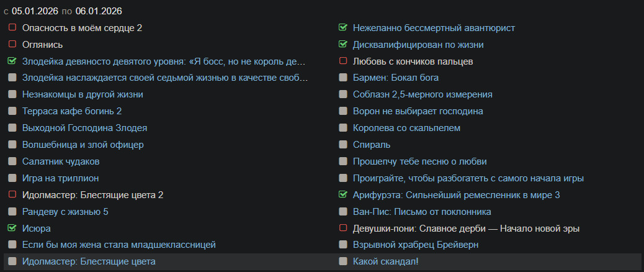Toggle the «Какой скандал!» checkbox
This screenshot has width=644, height=272.
click(x=342, y=261)
